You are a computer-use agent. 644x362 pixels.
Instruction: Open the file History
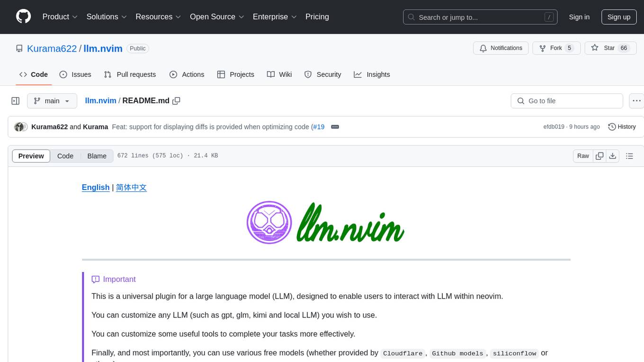point(622,127)
